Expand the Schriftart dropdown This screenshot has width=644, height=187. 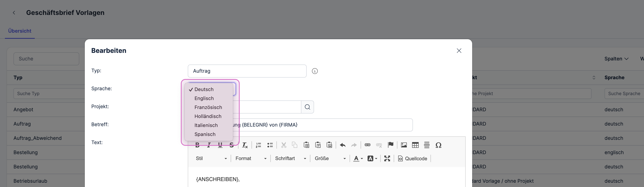click(x=290, y=159)
